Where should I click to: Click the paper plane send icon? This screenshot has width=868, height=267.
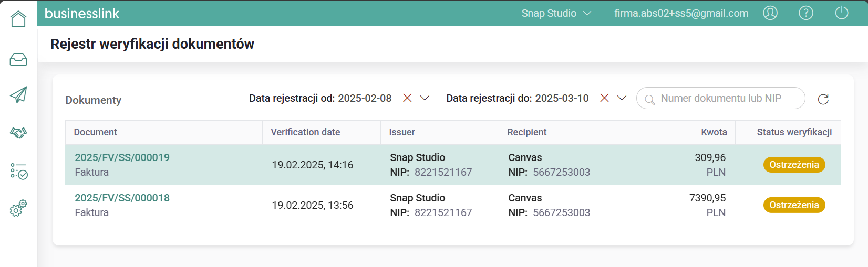[x=18, y=95]
